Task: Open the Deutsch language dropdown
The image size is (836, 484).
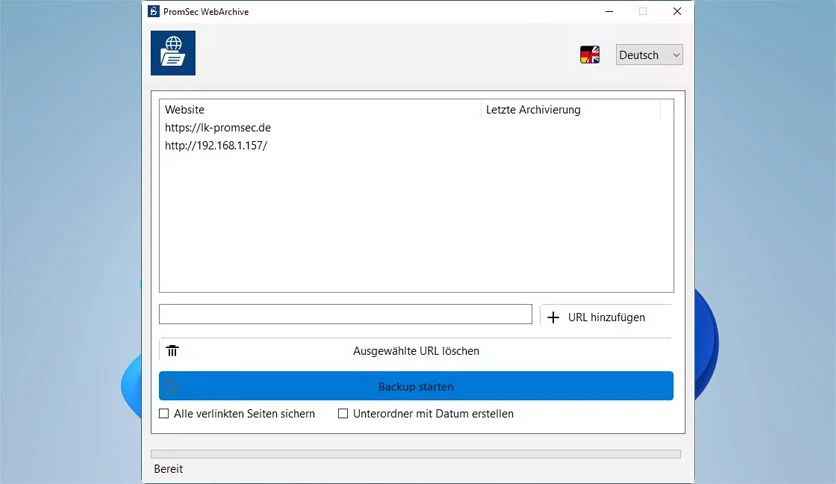Action: [x=649, y=55]
